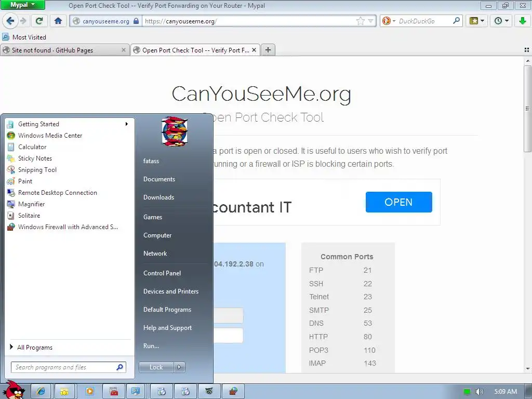This screenshot has height=399, width=532.
Task: Click the page vertical scrollbar thumb
Action: pyautogui.click(x=527, y=109)
